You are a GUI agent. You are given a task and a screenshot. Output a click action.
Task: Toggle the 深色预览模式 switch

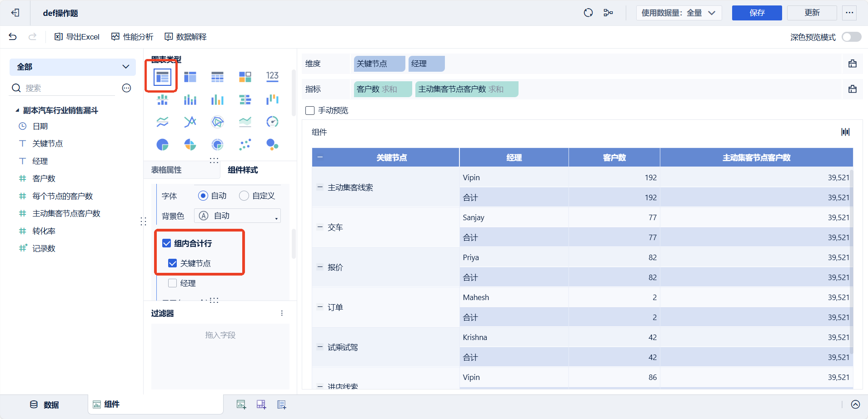point(851,37)
